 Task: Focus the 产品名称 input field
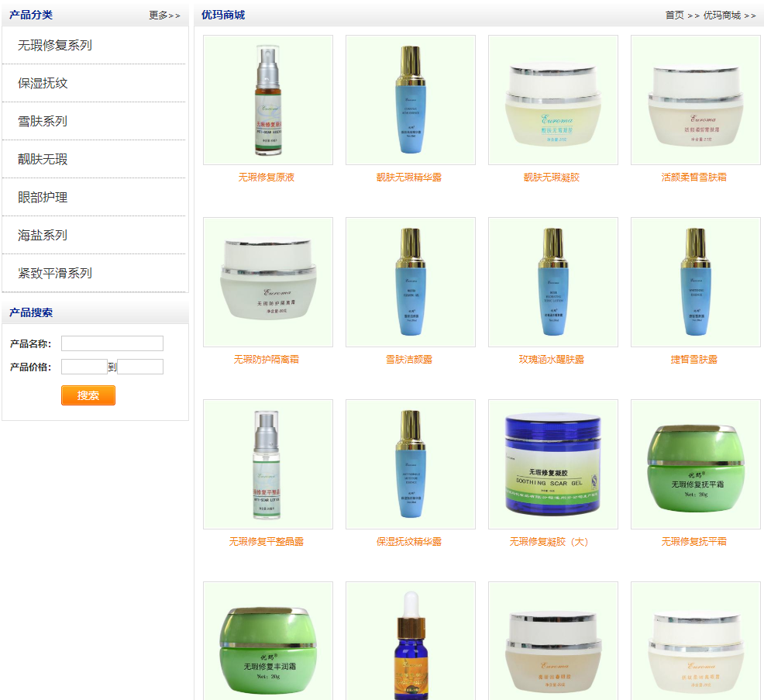pos(112,343)
